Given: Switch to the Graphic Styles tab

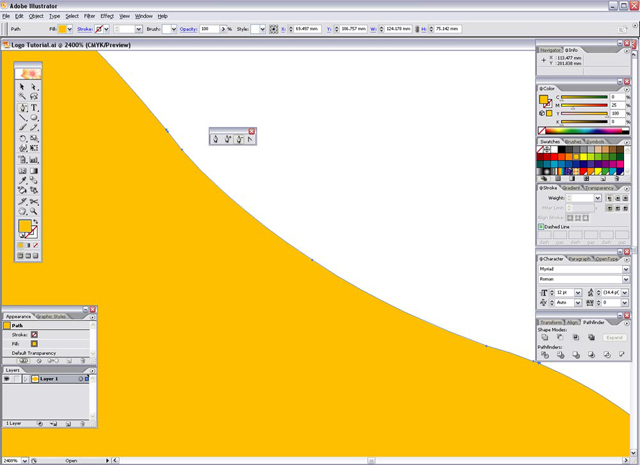Looking at the screenshot, I should click(51, 316).
